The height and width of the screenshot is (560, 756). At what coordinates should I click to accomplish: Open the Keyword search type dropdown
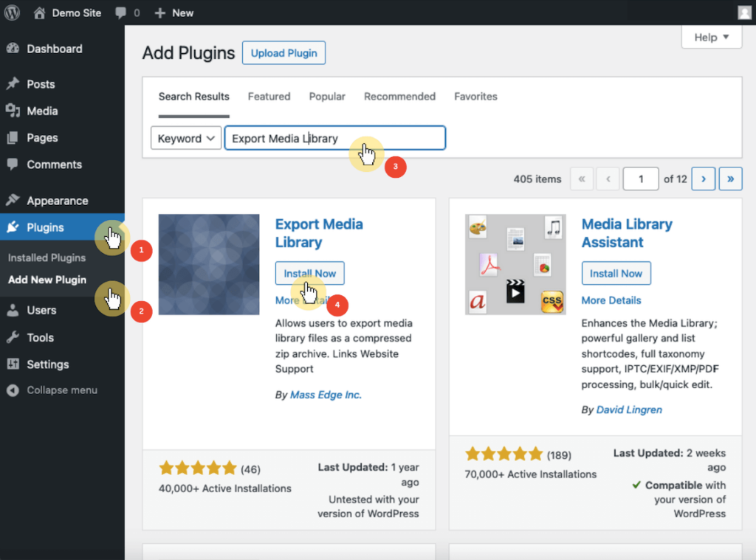click(186, 138)
